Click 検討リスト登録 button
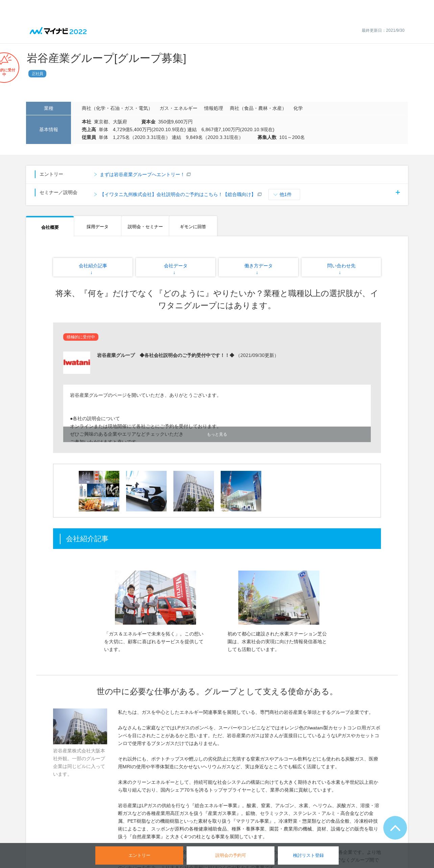This screenshot has height=868, width=434. [308, 855]
